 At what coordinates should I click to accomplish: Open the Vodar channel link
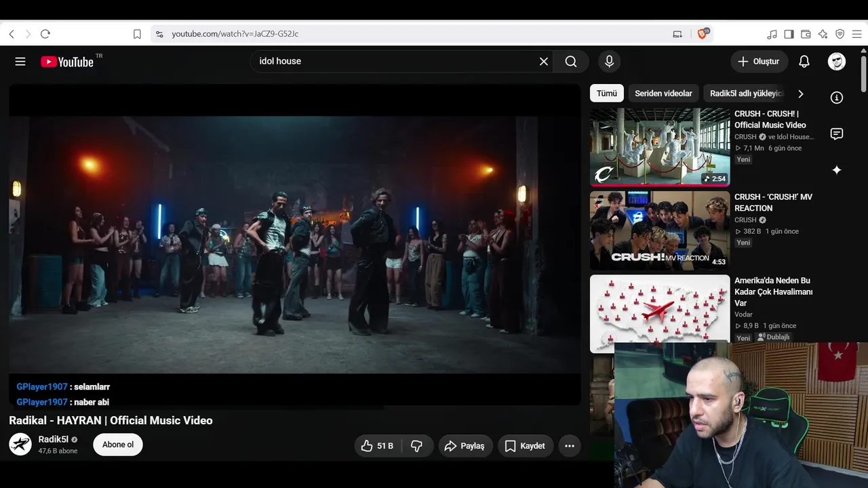[x=744, y=314]
